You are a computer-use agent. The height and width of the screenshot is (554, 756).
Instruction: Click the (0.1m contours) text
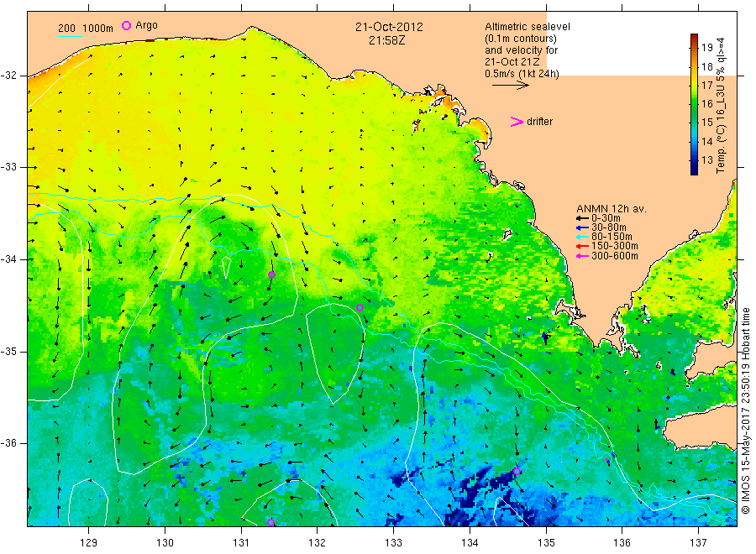[x=521, y=39]
